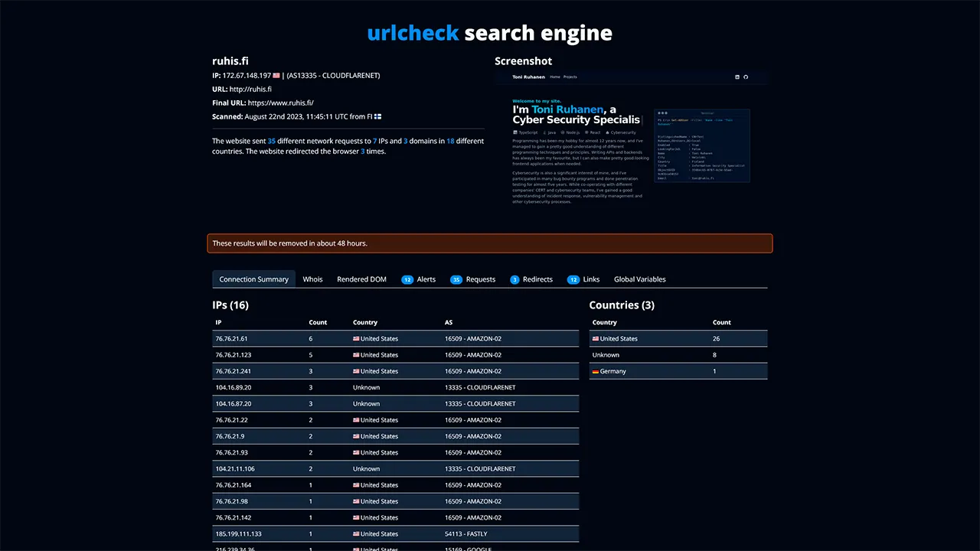This screenshot has height=551, width=980.
Task: Click the flag in the 76.76.21.241 row
Action: tap(356, 371)
